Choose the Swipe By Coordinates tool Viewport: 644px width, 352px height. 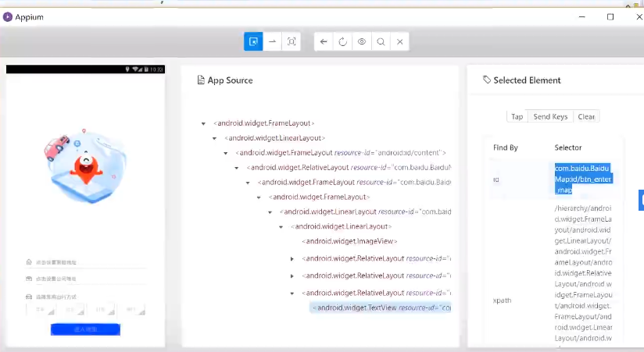point(272,41)
